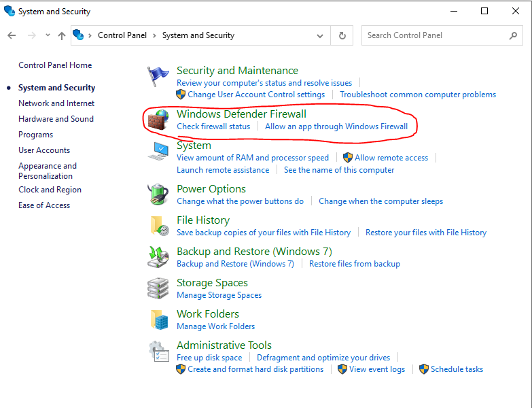Go back with the back arrow

point(12,35)
